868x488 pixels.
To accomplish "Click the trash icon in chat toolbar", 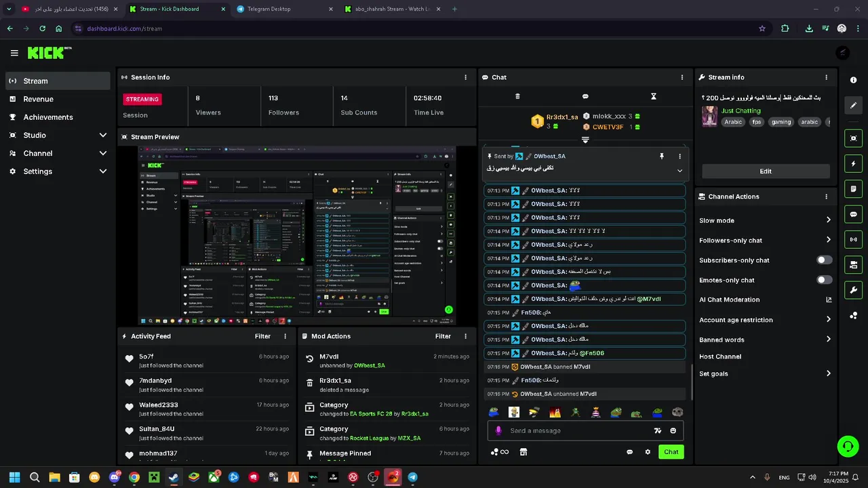I will [517, 96].
